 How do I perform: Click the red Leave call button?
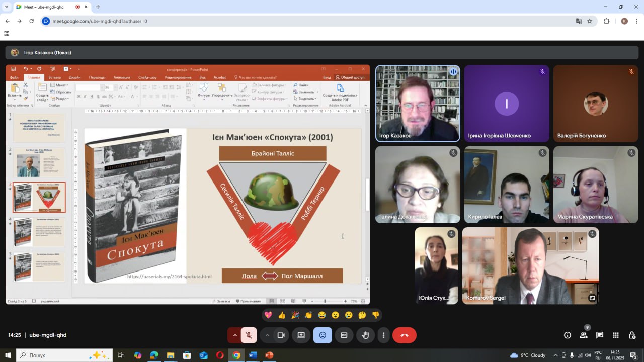tap(404, 335)
